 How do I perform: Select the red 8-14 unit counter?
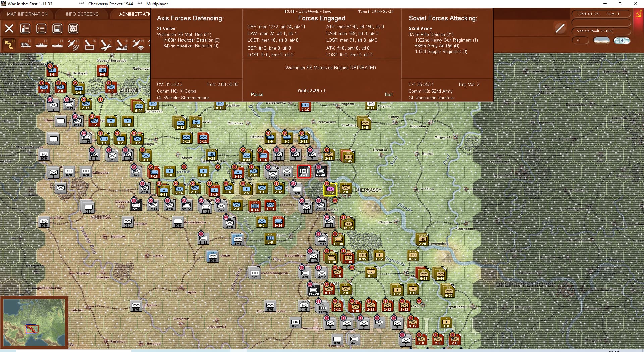point(255,206)
